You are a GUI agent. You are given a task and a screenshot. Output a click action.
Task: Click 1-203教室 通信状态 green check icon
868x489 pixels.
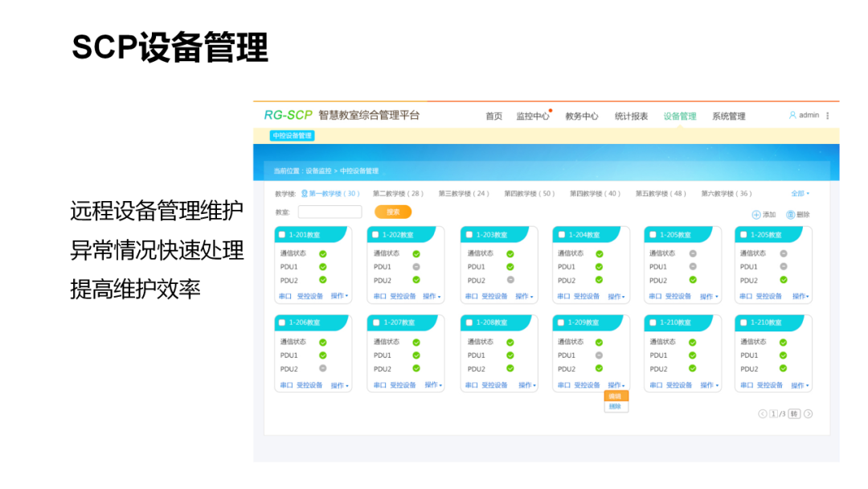pos(510,253)
